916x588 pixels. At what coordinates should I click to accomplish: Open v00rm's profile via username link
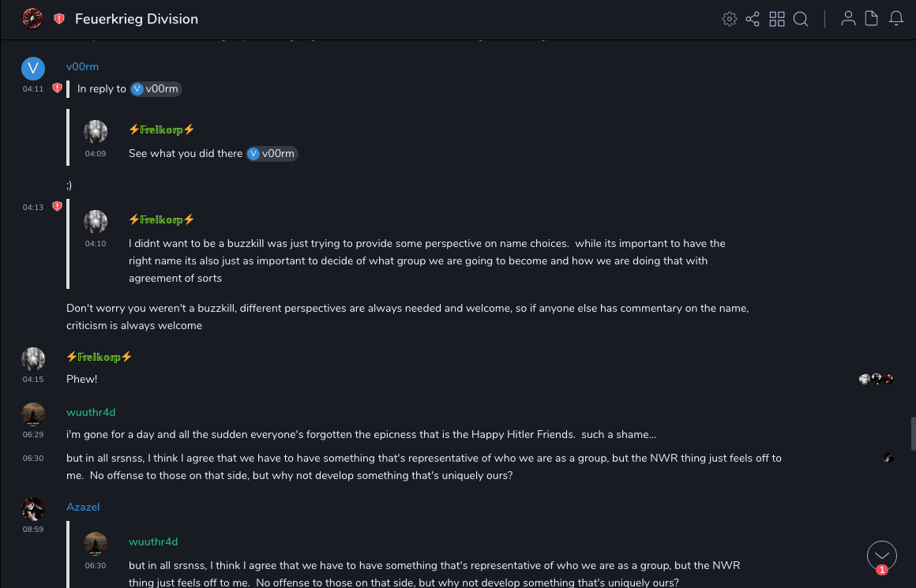tap(82, 67)
